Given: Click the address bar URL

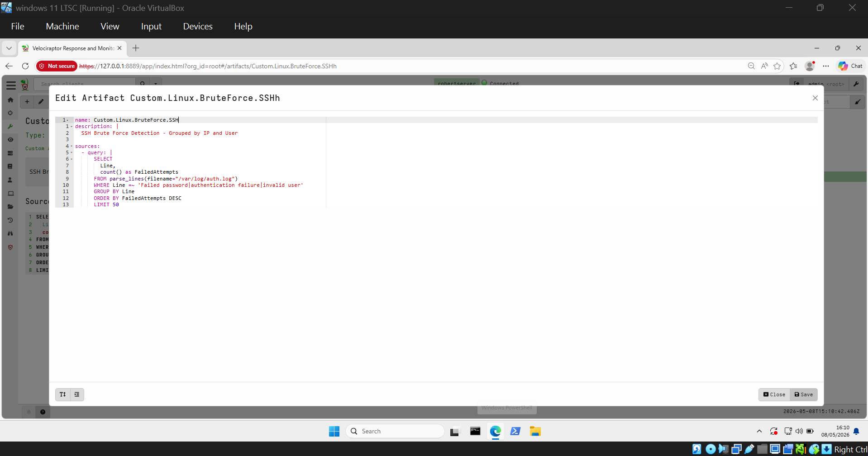Looking at the screenshot, I should click(208, 66).
